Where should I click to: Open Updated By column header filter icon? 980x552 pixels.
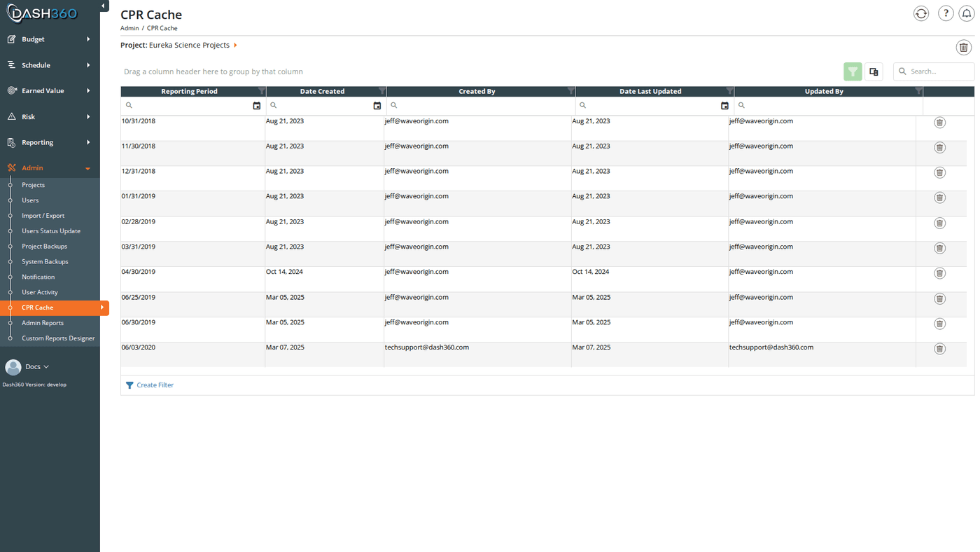pos(919,91)
